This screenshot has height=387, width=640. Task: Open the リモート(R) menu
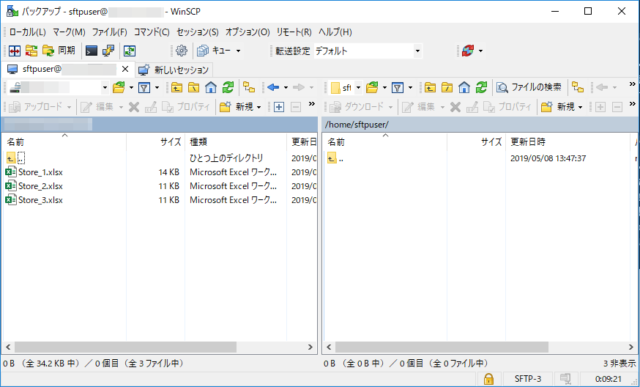(294, 32)
